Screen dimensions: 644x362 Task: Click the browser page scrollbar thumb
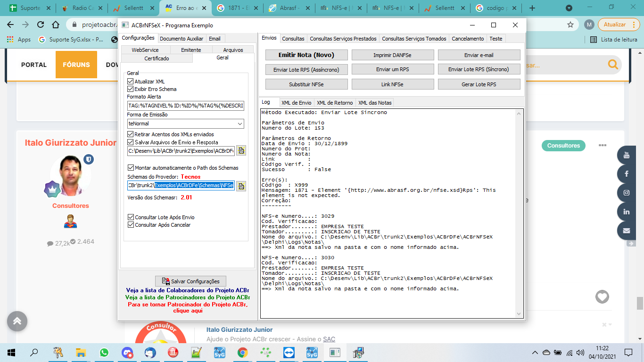click(640, 303)
